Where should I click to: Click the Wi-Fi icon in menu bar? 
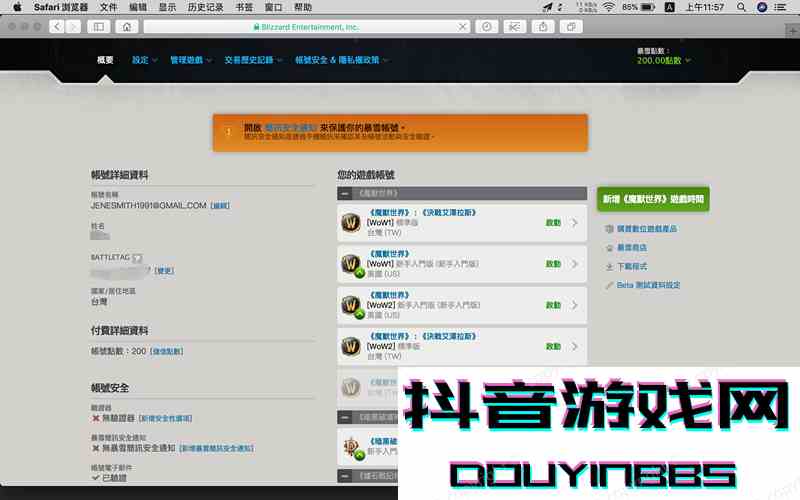(608, 7)
